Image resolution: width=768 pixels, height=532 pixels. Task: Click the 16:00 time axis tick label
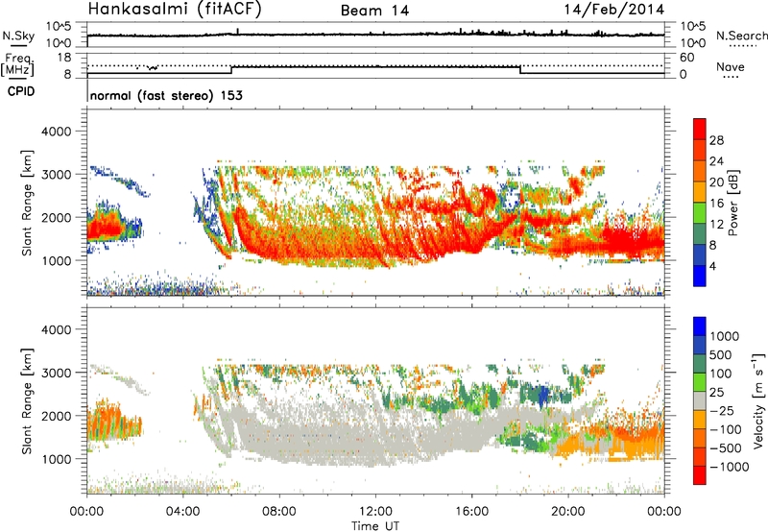click(x=471, y=512)
